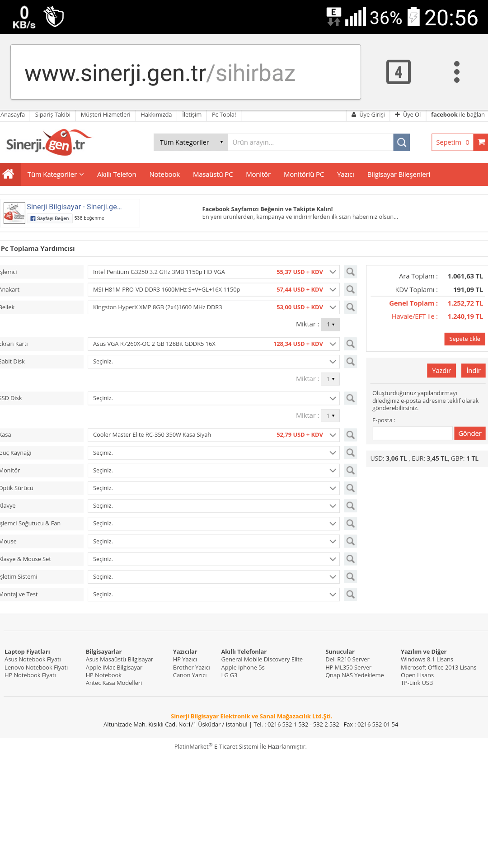
Task: Click the Yazdır print button
Action: pyautogui.click(x=441, y=371)
